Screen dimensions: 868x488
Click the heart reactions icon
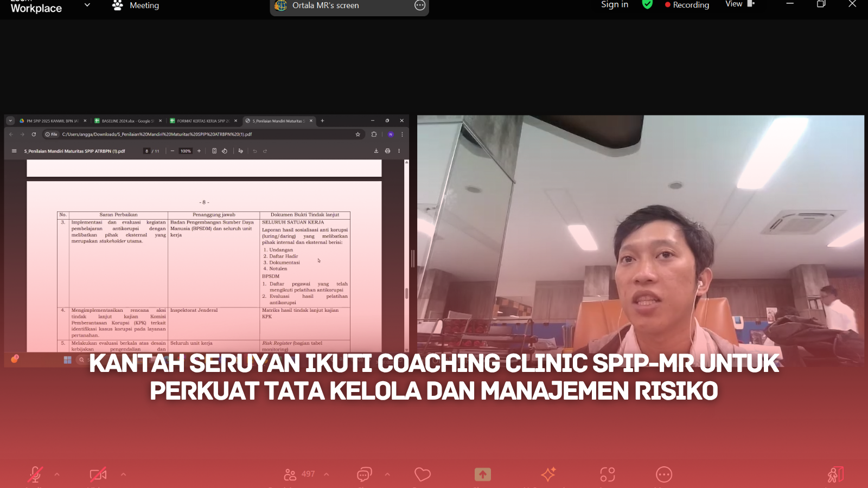point(422,474)
